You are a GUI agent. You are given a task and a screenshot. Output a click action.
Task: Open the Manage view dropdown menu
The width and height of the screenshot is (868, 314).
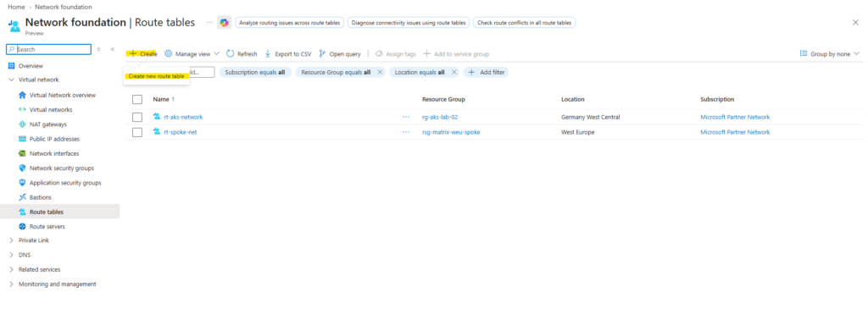pyautogui.click(x=192, y=53)
